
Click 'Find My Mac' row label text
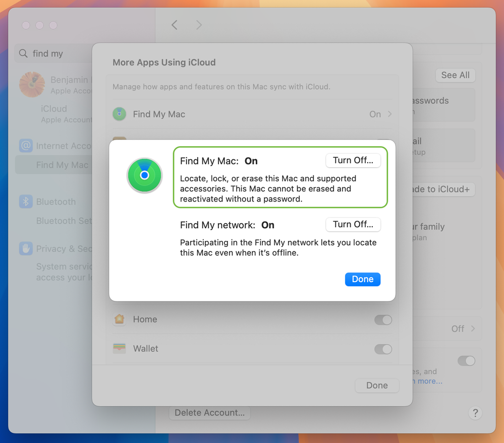[x=159, y=114]
